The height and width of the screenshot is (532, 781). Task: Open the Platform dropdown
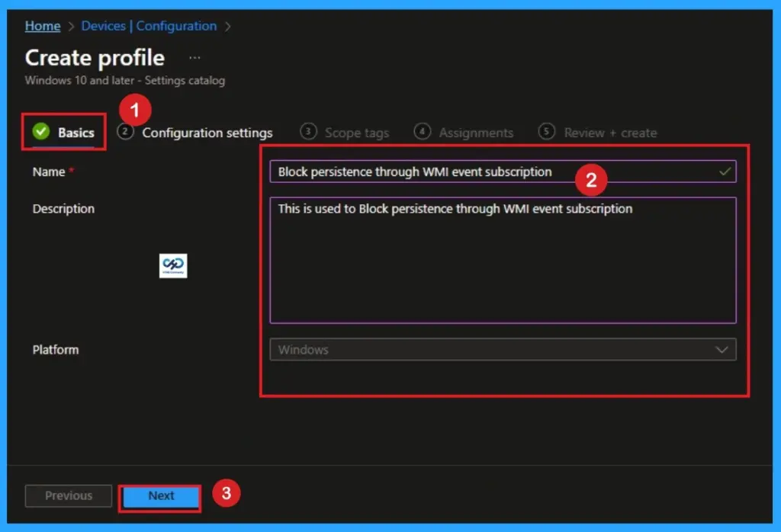click(x=722, y=349)
